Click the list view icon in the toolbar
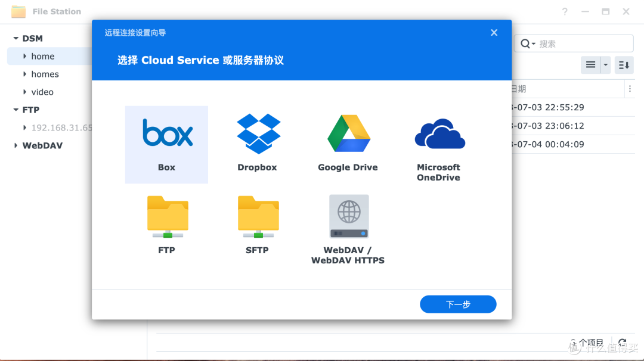644x361 pixels. click(591, 65)
